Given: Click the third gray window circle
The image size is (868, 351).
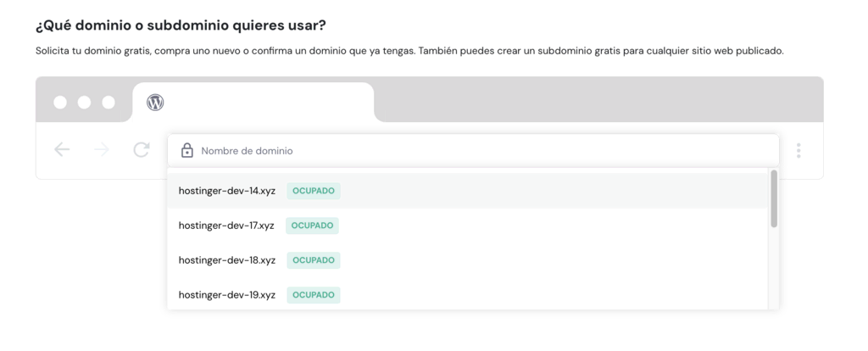Looking at the screenshot, I should [108, 103].
